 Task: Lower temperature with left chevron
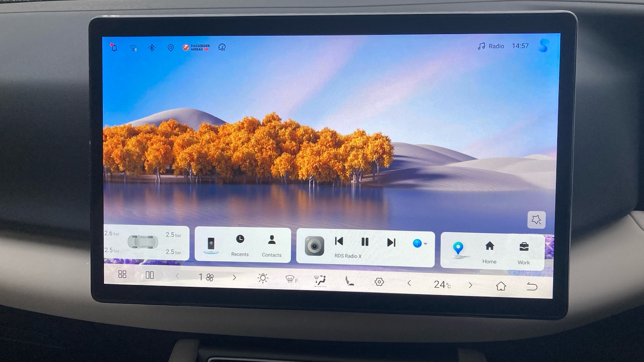point(409,283)
